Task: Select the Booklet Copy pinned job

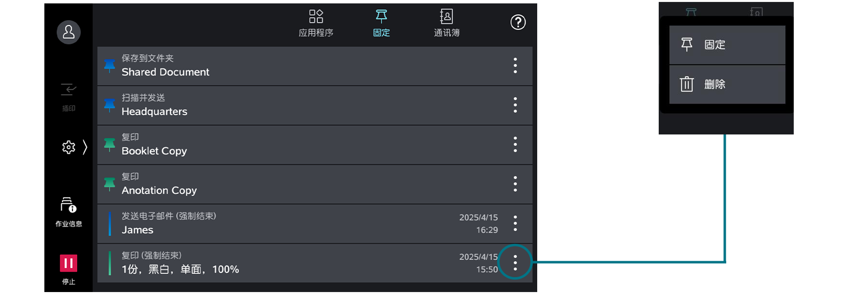Action: coord(289,145)
